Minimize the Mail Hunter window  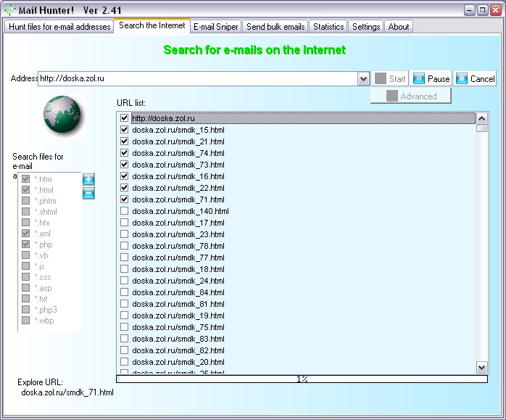tap(469, 10)
